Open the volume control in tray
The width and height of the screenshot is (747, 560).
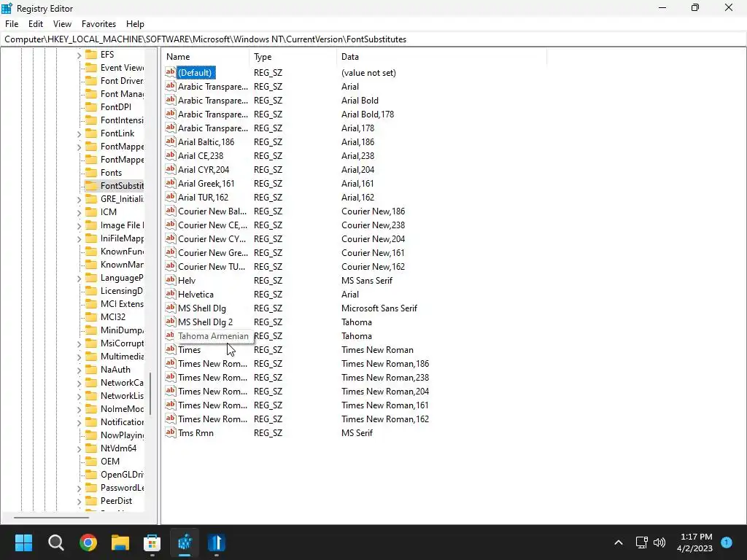tap(659, 542)
